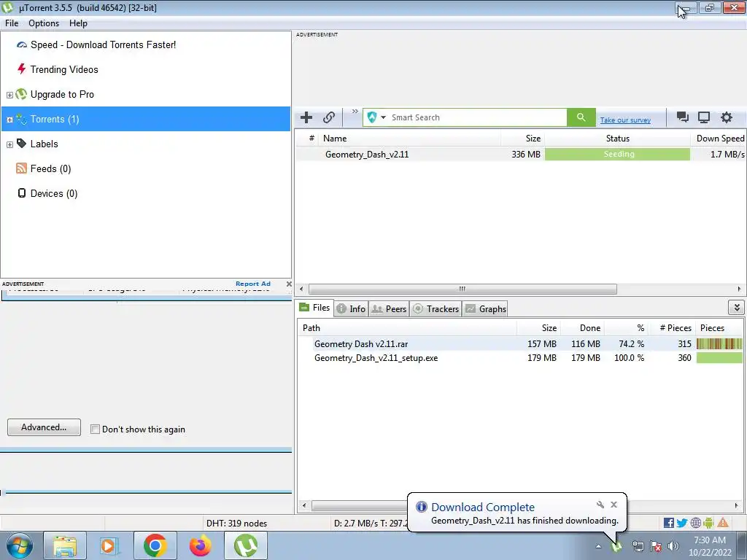Click the torrent list horizontal scrollbar

462,289
